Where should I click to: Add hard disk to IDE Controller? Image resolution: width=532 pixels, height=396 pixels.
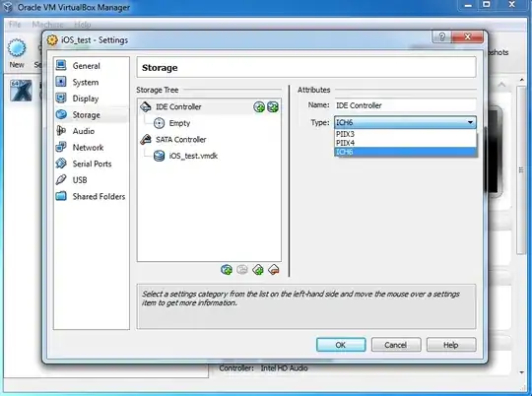click(273, 107)
